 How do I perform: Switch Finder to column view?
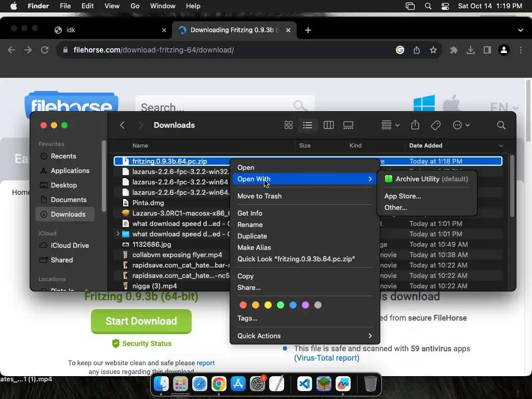click(x=328, y=125)
